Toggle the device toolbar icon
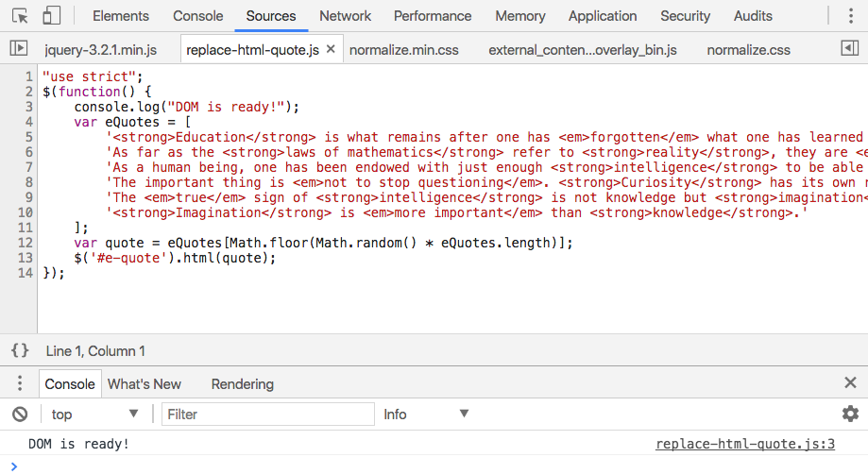This screenshot has height=474, width=868. 51,16
